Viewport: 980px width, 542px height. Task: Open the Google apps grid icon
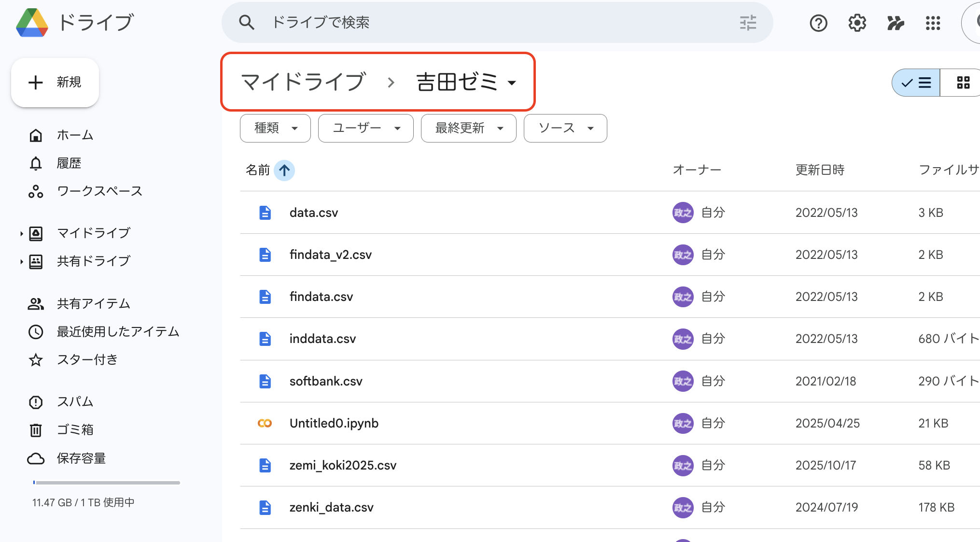point(933,23)
